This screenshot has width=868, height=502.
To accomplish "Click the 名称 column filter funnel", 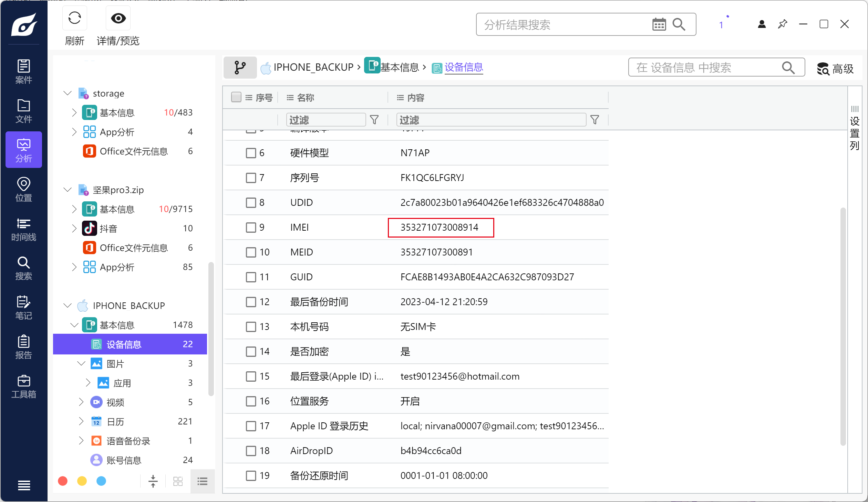I will (x=374, y=120).
